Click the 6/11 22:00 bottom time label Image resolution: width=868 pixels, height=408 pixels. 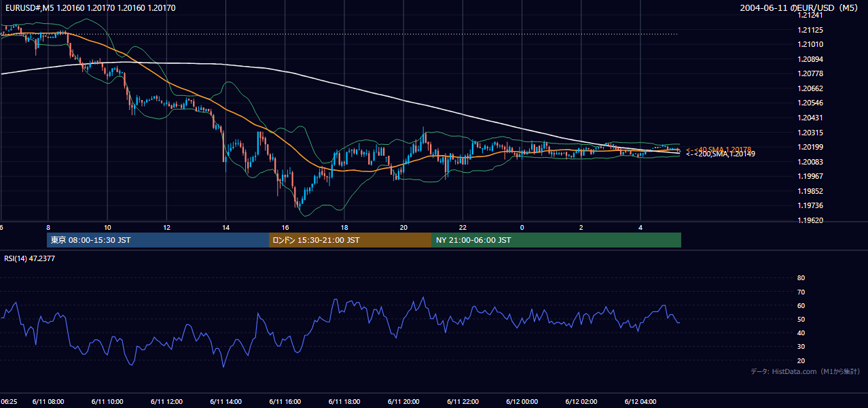(463, 402)
